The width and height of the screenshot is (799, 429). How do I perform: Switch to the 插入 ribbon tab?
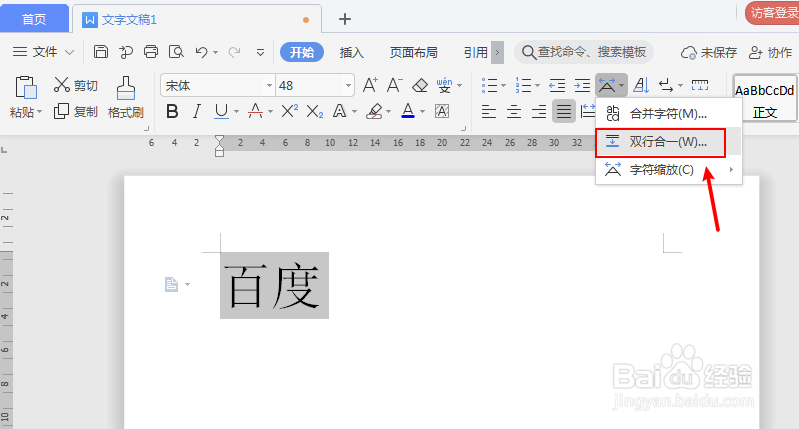click(352, 52)
